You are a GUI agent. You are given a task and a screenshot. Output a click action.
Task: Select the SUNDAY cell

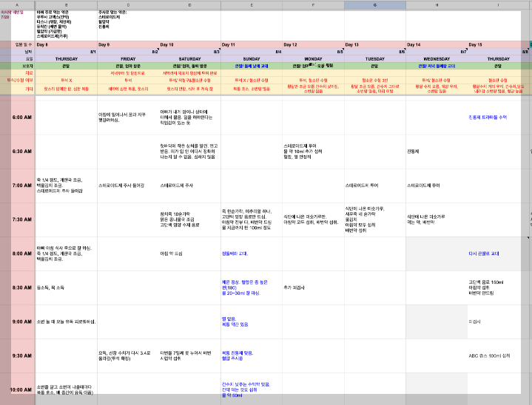[x=252, y=58]
